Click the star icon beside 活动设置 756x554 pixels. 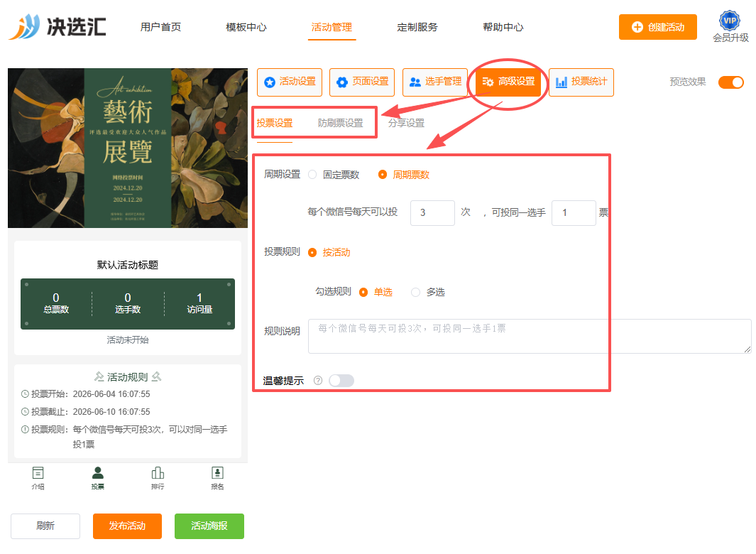pos(270,82)
